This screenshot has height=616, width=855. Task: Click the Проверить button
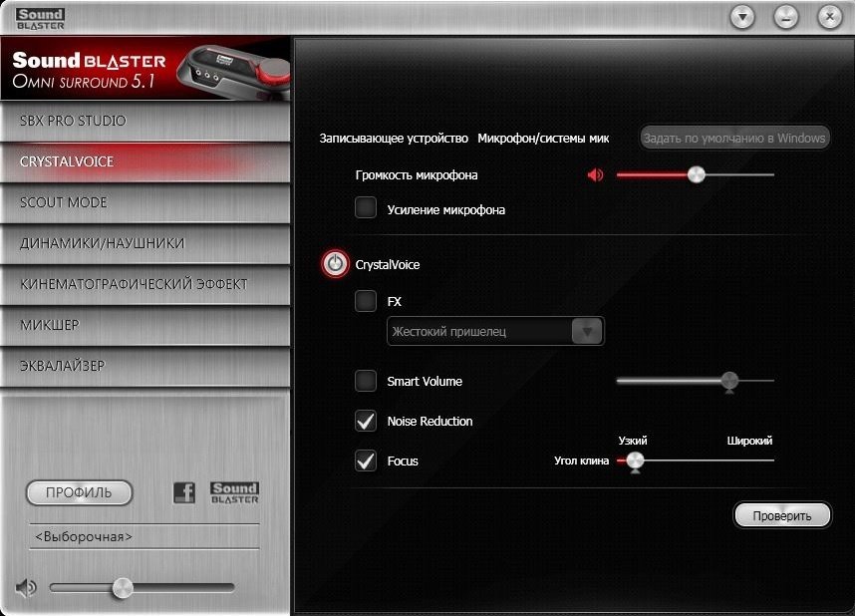[x=782, y=515]
